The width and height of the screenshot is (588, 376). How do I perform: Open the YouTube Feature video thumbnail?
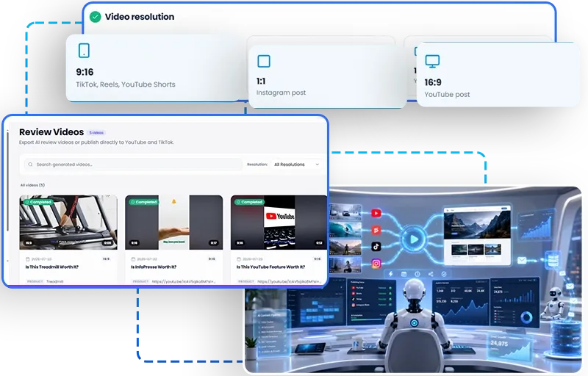pyautogui.click(x=279, y=222)
